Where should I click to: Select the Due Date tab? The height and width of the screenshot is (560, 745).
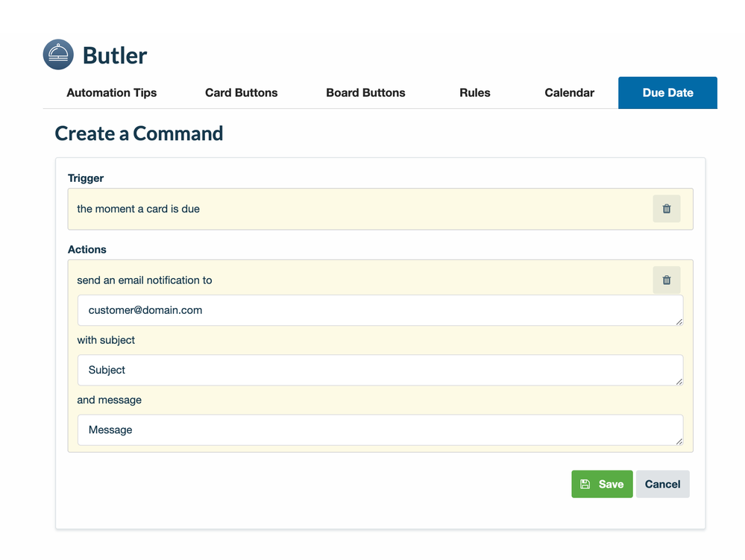(667, 92)
